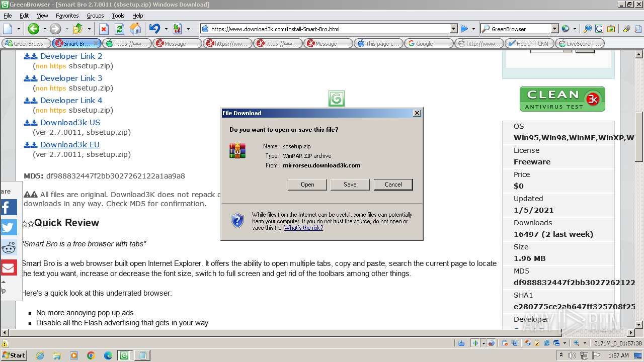Open the Tools menu
Viewport: 644px width, 362px height.
point(118,16)
